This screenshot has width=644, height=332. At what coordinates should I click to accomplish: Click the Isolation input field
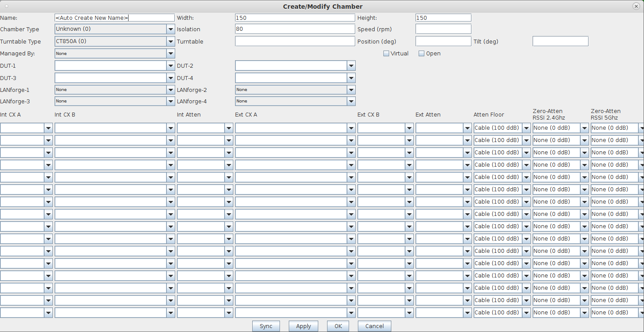(x=295, y=29)
